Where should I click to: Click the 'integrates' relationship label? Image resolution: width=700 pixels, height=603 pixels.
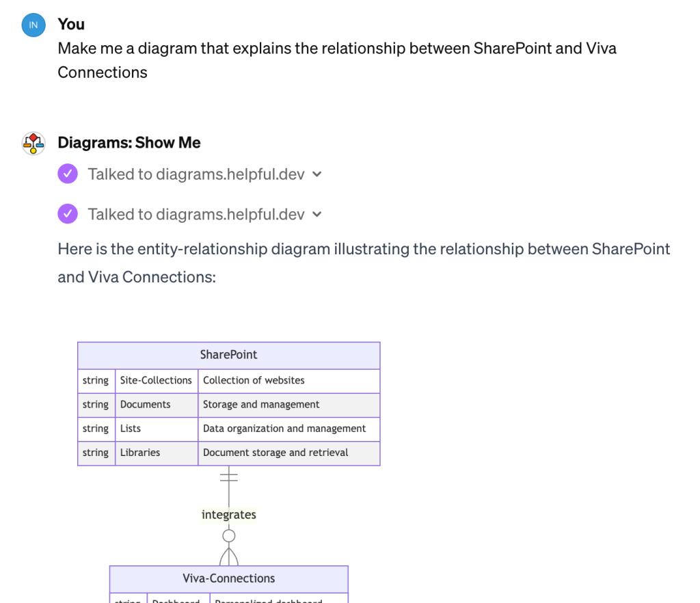(228, 515)
